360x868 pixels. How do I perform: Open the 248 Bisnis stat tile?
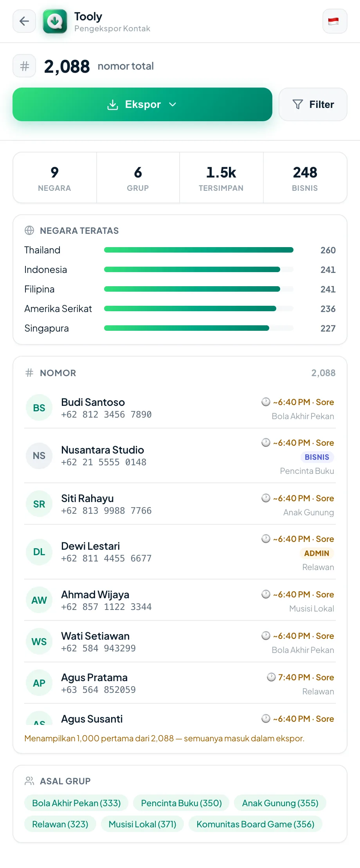(305, 178)
